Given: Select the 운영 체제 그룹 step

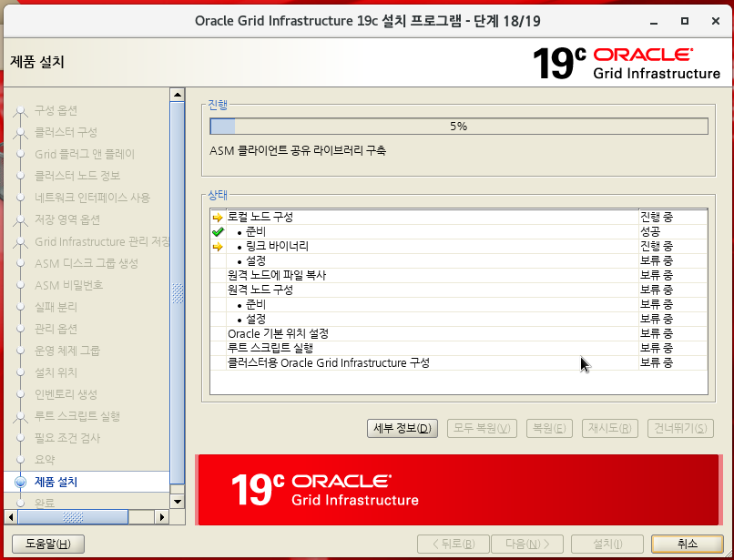Looking at the screenshot, I should tap(67, 351).
